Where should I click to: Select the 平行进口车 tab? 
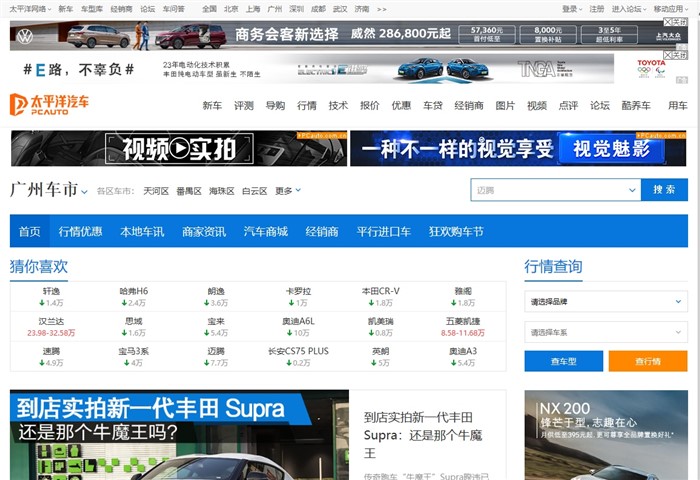(x=383, y=231)
